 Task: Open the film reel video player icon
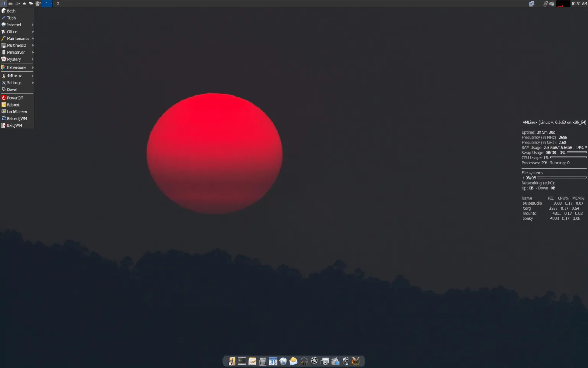314,361
